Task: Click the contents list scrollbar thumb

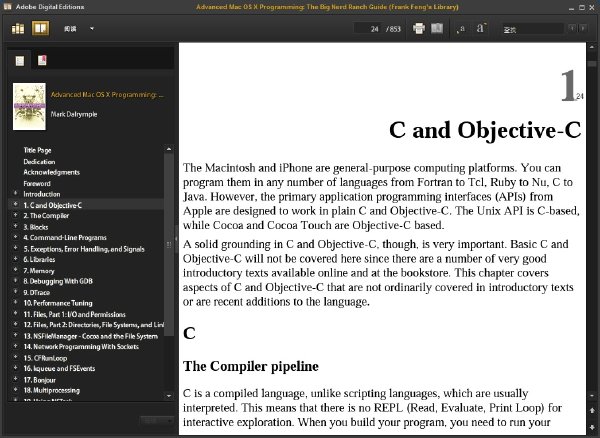Action: (169, 244)
